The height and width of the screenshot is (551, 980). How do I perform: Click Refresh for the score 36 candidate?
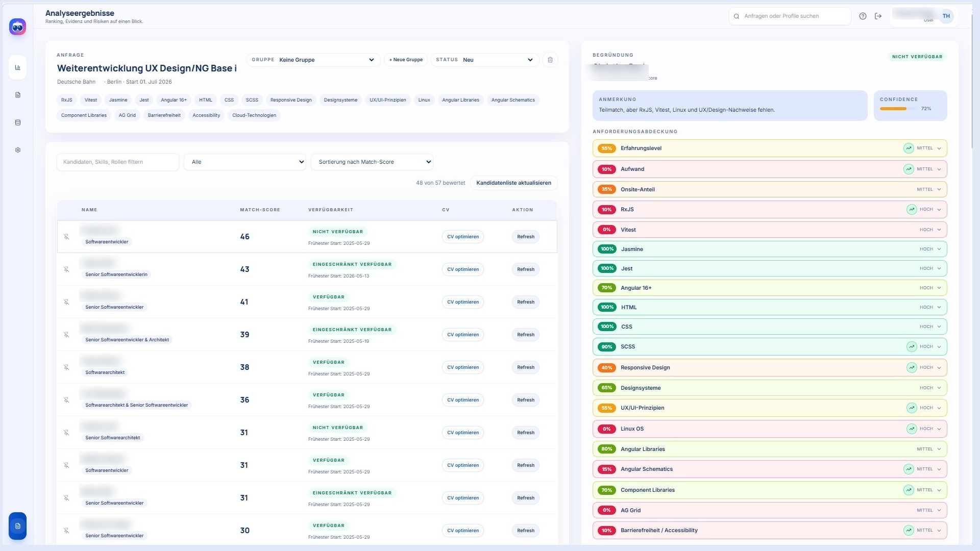[526, 400]
